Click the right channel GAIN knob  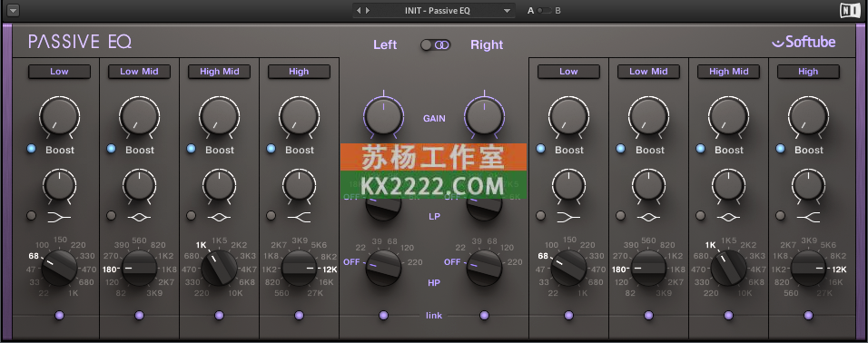point(484,116)
